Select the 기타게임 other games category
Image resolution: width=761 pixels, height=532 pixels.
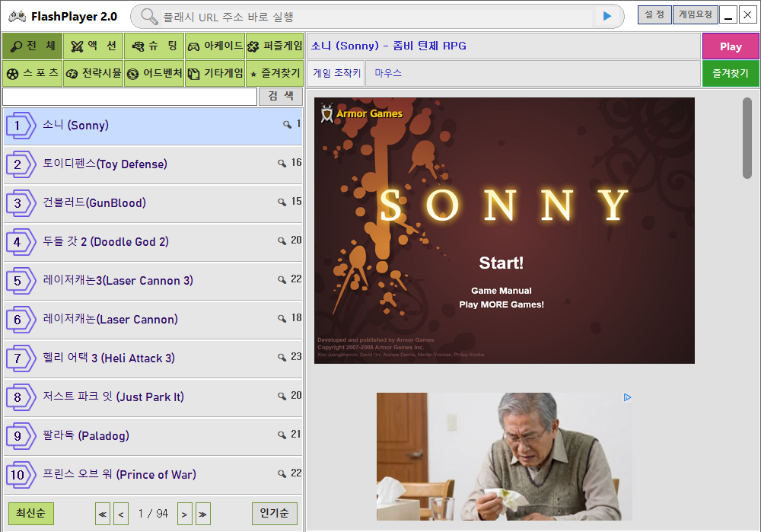tap(215, 73)
